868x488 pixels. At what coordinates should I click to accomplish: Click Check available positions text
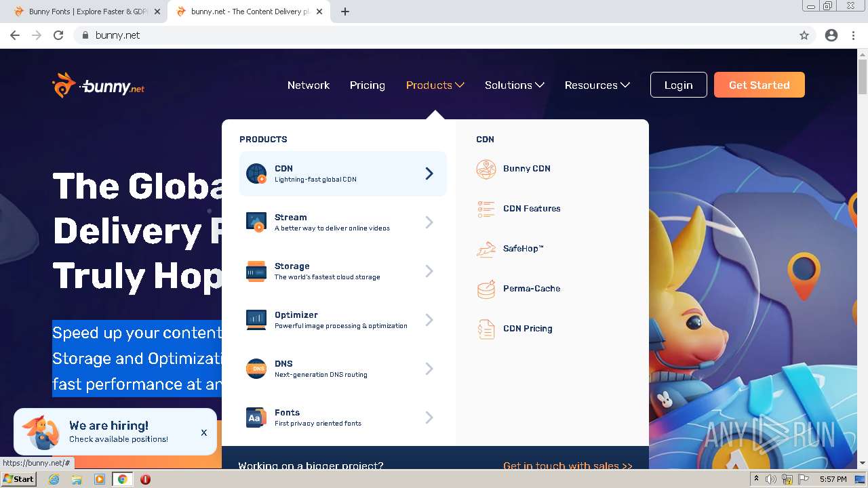(119, 439)
